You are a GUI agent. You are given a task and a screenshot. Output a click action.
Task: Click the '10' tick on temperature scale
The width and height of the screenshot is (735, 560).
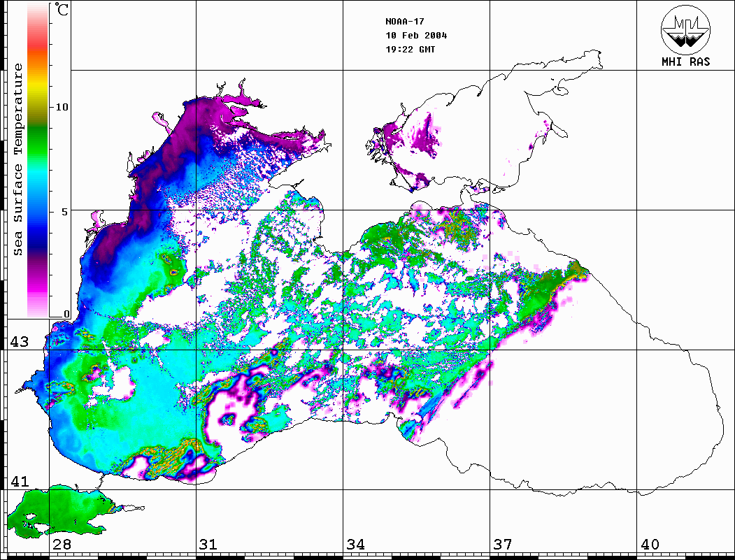click(x=62, y=107)
